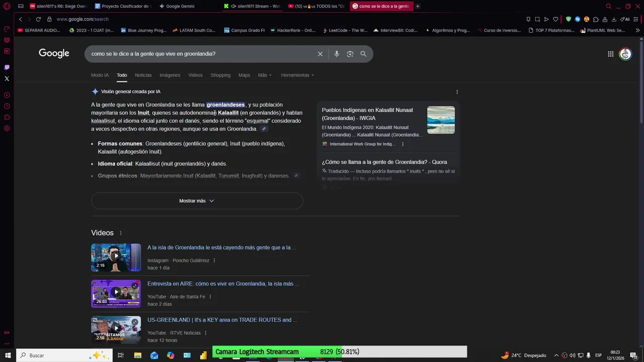
Task: Expand hidden system tray icons
Action: click(556, 355)
